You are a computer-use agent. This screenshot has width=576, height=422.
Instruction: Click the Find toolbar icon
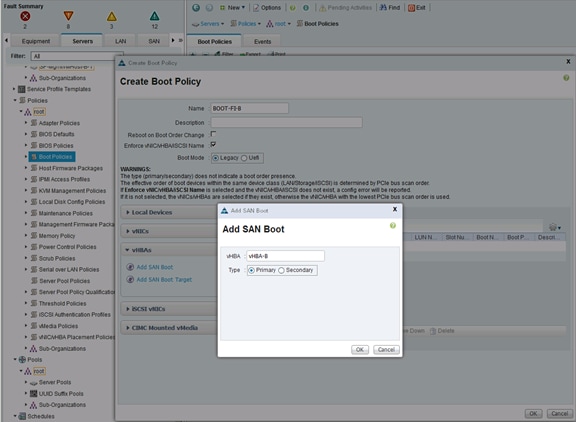pyautogui.click(x=390, y=7)
